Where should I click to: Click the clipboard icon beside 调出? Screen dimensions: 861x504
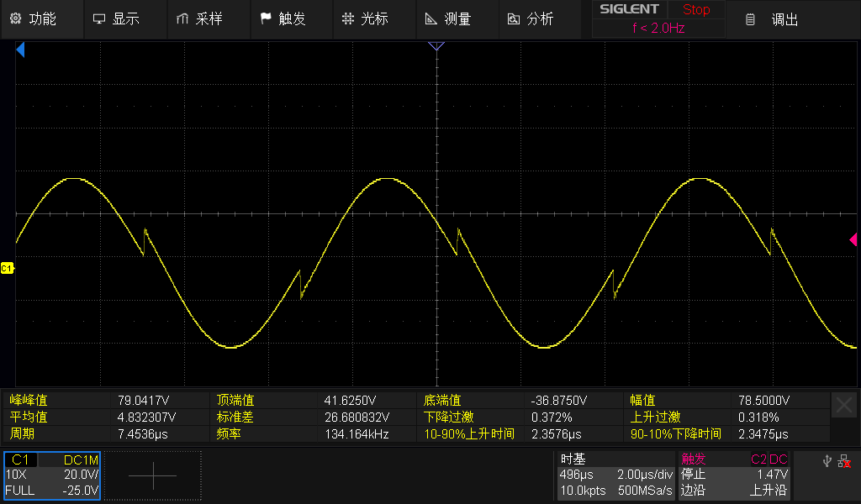point(750,20)
